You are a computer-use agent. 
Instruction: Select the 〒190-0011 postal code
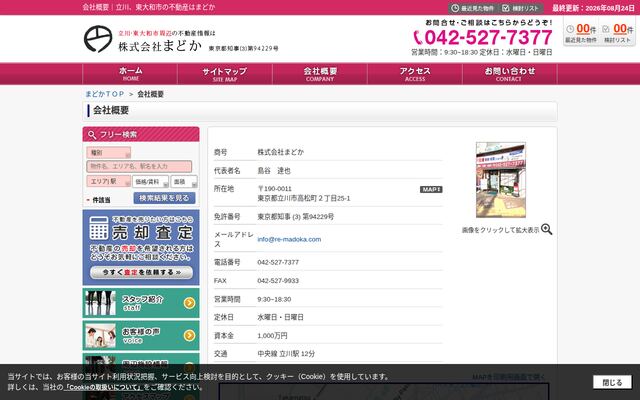[x=275, y=189]
